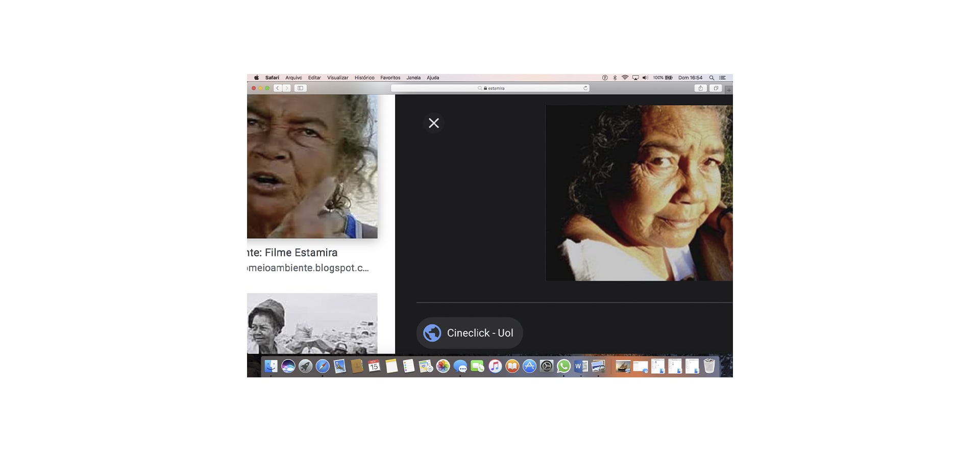Click the AirPlay display icon

tap(635, 78)
